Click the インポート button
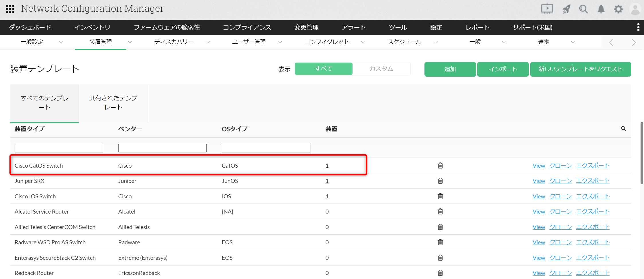This screenshot has width=644, height=279. [x=503, y=69]
